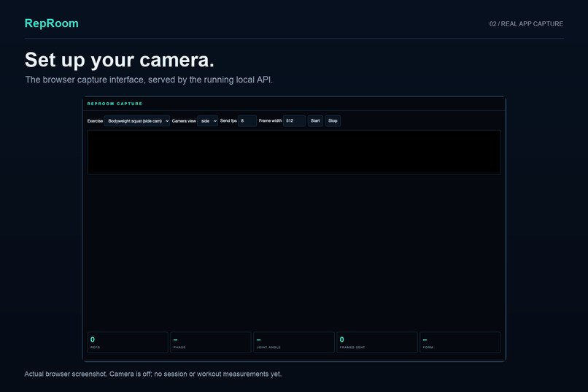Focus the Send fps input field
The image size is (588, 392).
click(x=247, y=120)
